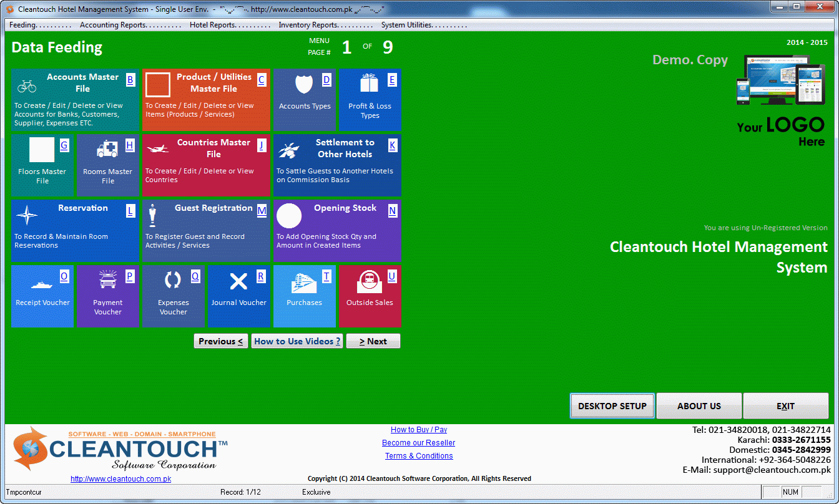
Task: Click the satellite icon on Settlement to Other Hotels
Action: 289,150
